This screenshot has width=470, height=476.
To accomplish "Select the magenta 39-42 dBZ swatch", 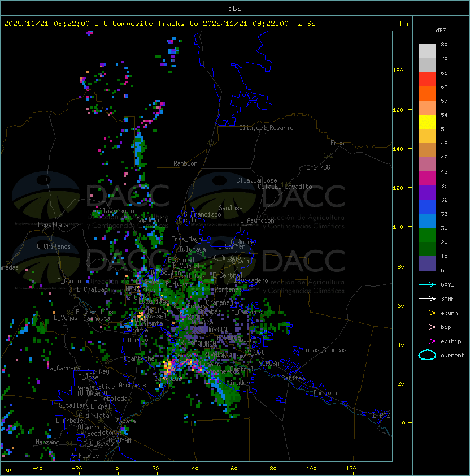I will point(427,179).
